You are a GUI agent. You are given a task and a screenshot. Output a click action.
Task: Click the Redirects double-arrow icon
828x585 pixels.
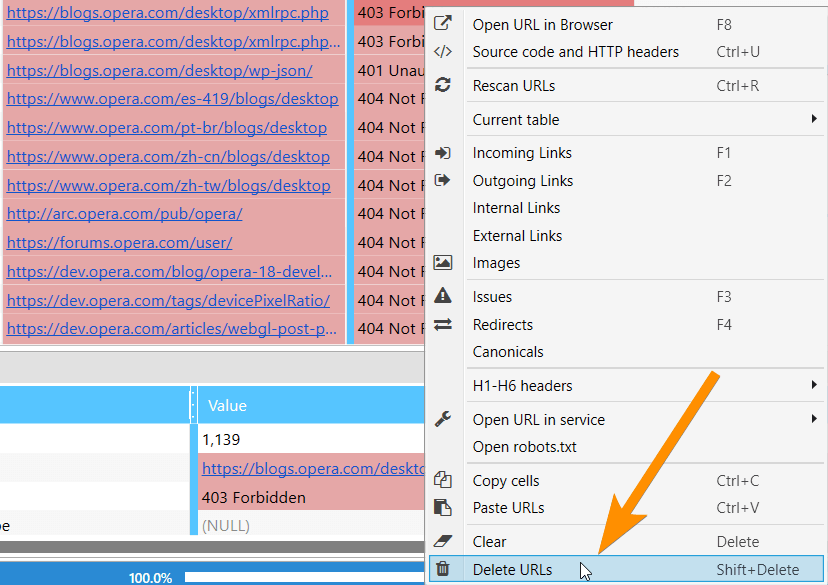click(x=443, y=324)
